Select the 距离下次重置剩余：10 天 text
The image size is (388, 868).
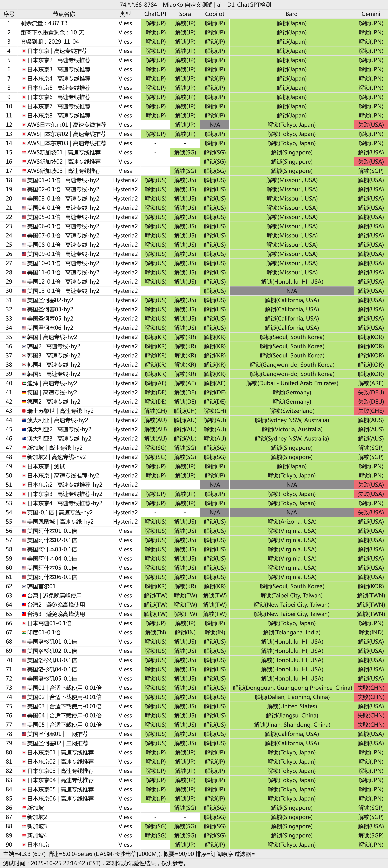(53, 32)
